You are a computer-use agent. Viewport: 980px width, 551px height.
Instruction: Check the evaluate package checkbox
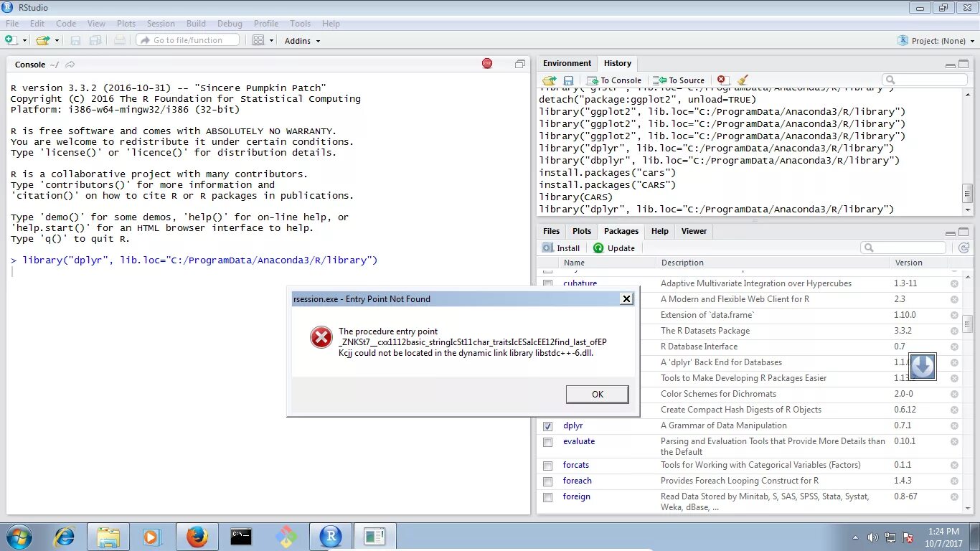[x=548, y=442]
